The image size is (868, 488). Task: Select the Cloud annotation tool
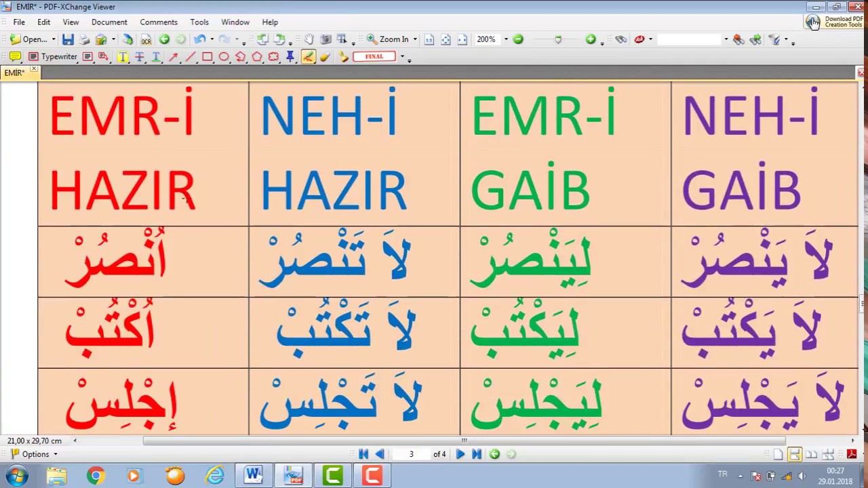273,57
